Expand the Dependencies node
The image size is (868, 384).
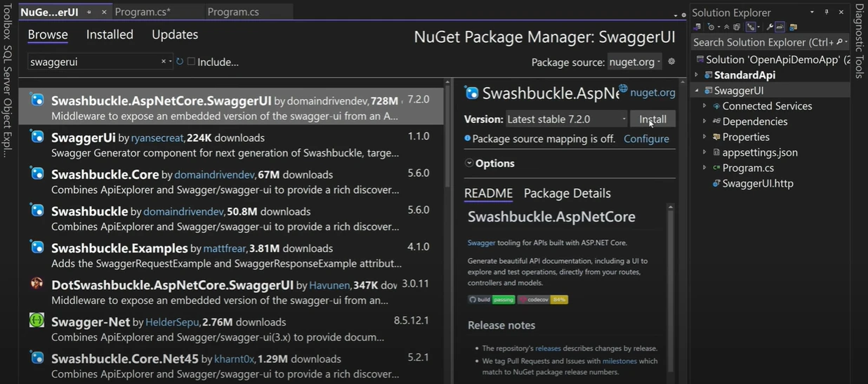pyautogui.click(x=704, y=121)
